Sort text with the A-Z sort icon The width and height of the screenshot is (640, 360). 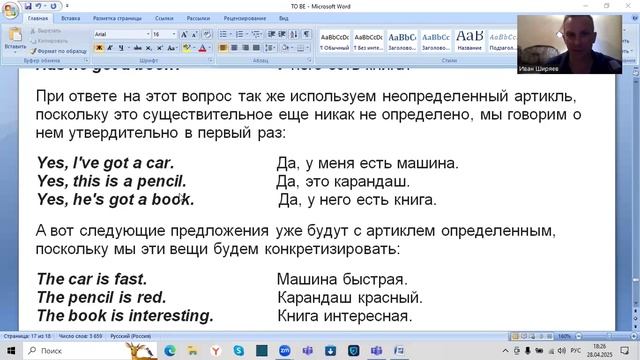pyautogui.click(x=294, y=35)
